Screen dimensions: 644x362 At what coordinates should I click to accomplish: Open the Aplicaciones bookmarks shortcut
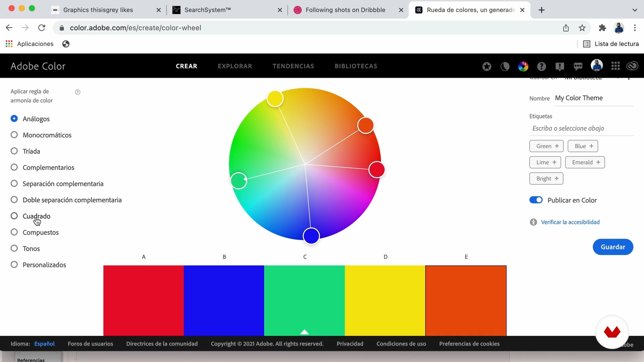30,44
